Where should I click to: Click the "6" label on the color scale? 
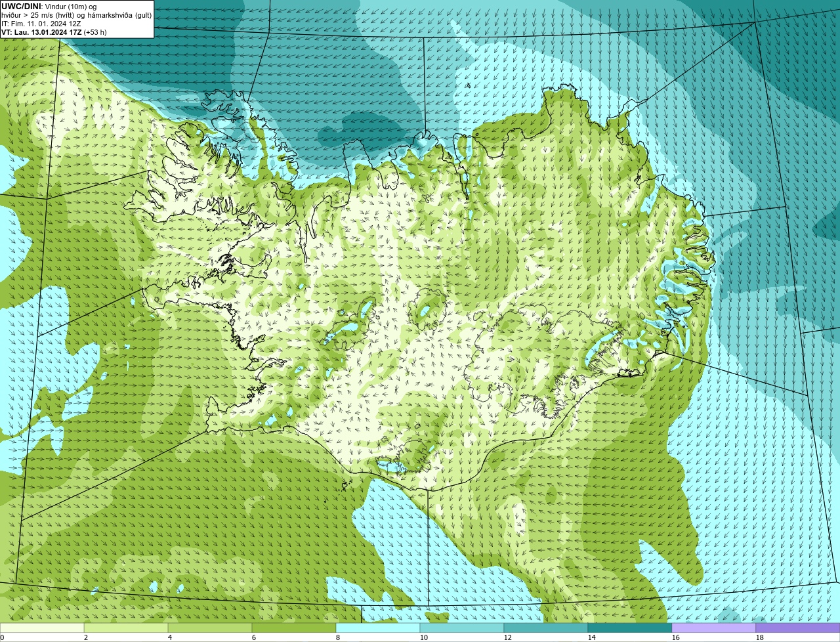point(254,637)
